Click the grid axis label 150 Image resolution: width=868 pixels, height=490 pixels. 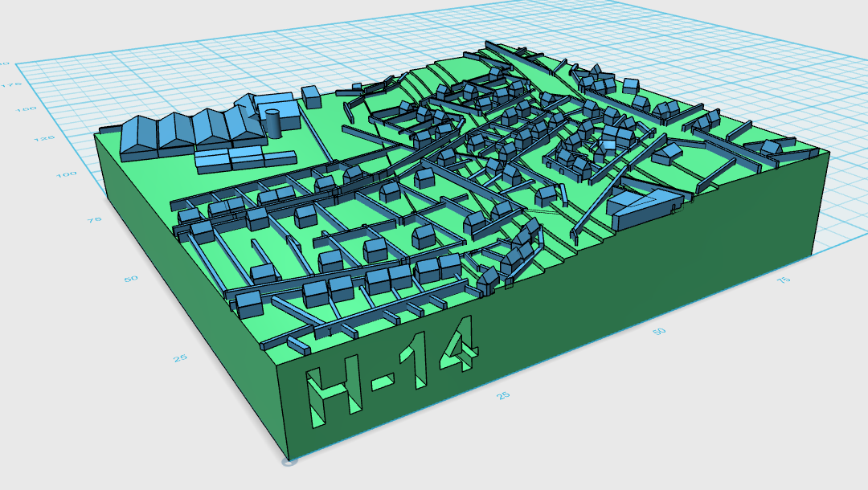click(x=26, y=109)
